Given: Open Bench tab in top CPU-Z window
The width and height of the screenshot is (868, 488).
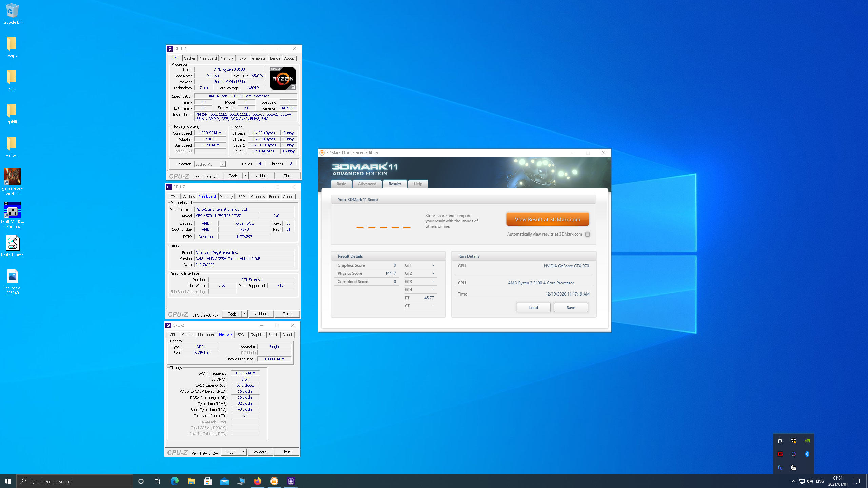Looking at the screenshot, I should (x=275, y=58).
